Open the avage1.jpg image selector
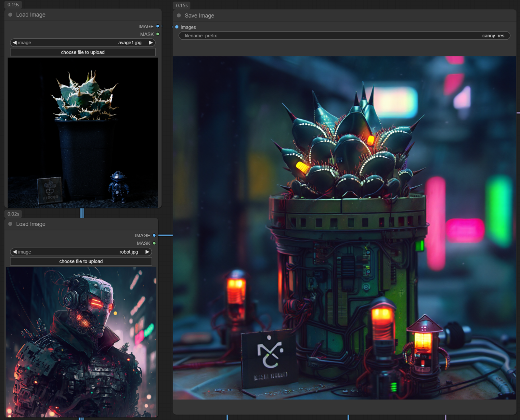This screenshot has width=520, height=420. click(x=83, y=43)
